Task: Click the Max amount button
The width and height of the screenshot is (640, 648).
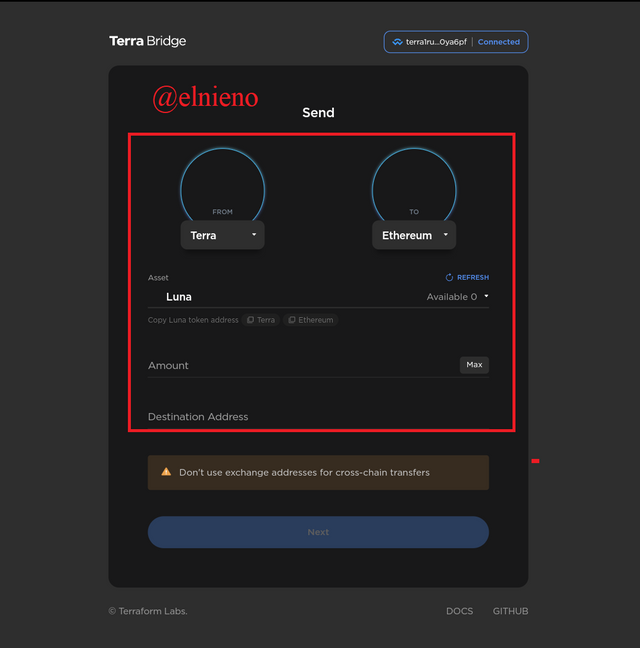Action: point(474,365)
